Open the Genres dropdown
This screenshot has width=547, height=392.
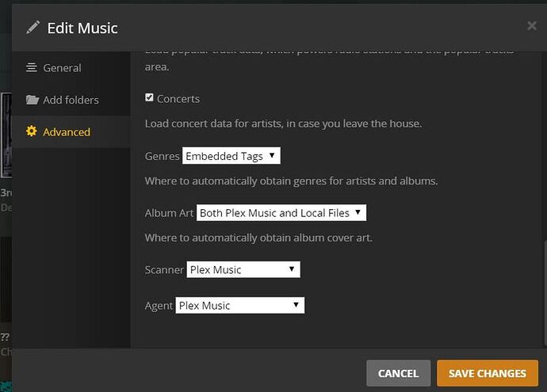click(x=231, y=156)
